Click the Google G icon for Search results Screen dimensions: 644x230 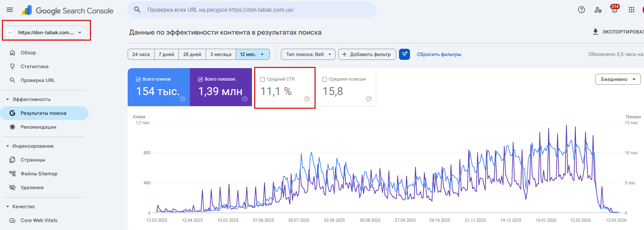point(12,113)
